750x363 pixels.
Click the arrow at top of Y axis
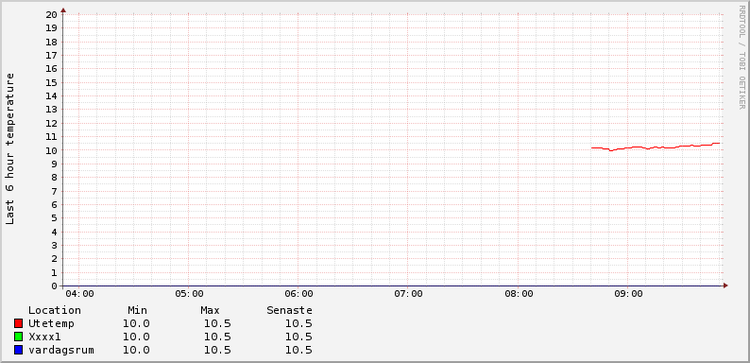pyautogui.click(x=63, y=10)
